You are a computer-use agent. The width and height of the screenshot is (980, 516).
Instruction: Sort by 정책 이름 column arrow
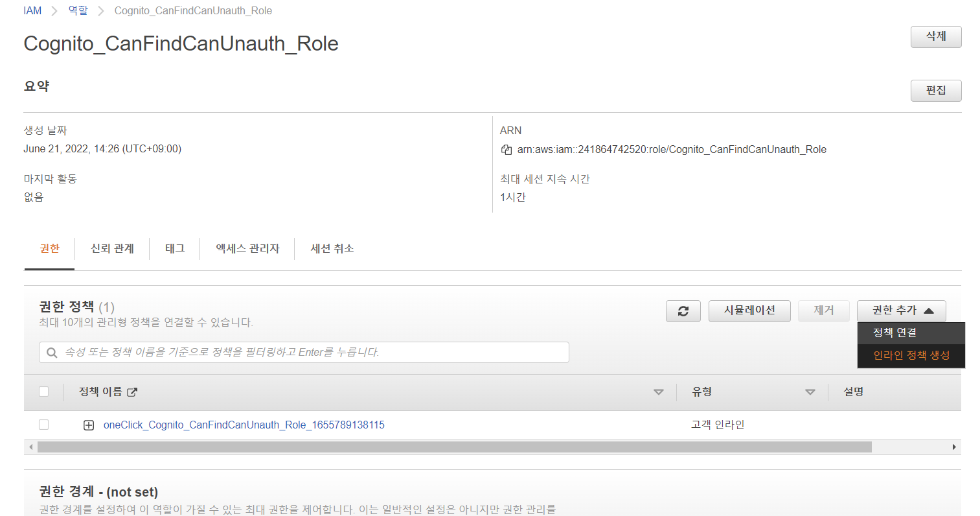pyautogui.click(x=659, y=392)
